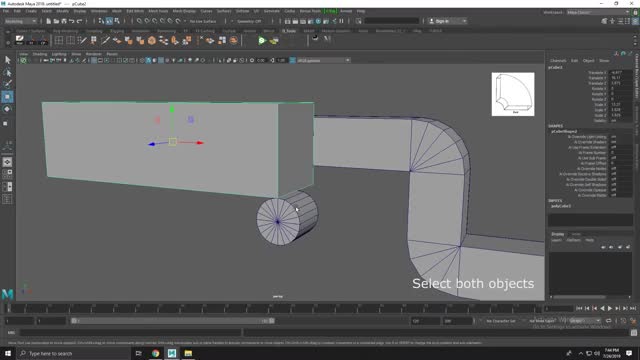
Task: Open the Layers menu in layer editor
Action: [x=556, y=240]
